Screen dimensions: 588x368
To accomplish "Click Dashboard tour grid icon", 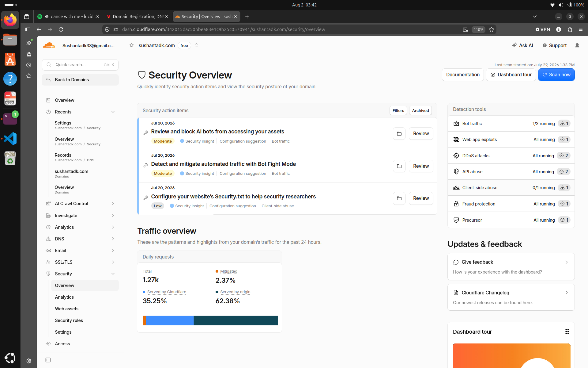I will (567, 332).
